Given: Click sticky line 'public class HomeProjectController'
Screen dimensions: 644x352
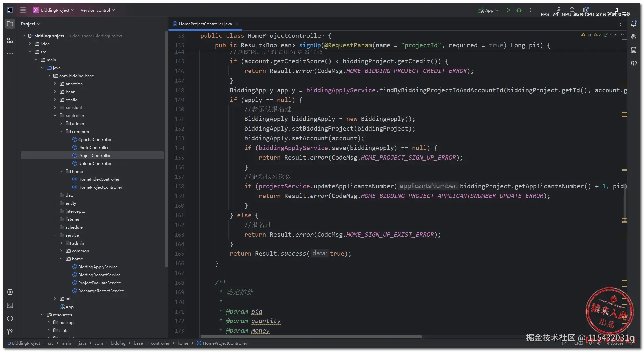Looking at the screenshot, I should click(266, 35).
